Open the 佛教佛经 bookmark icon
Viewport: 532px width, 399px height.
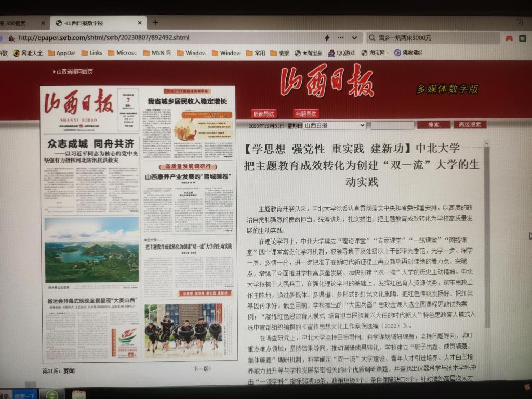(397, 53)
